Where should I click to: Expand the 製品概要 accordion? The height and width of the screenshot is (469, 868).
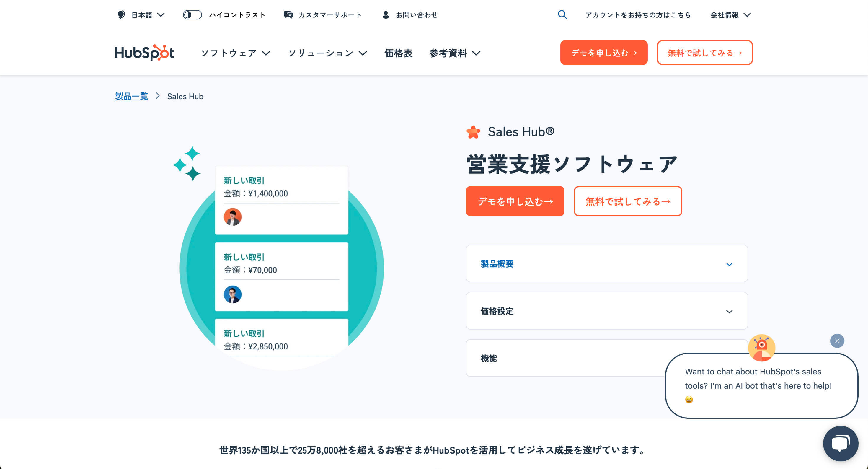606,264
